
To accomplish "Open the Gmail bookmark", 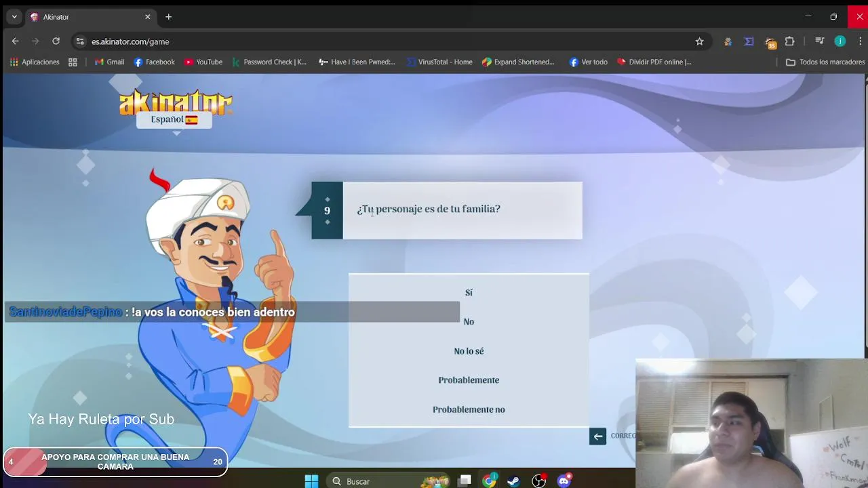I will (109, 62).
